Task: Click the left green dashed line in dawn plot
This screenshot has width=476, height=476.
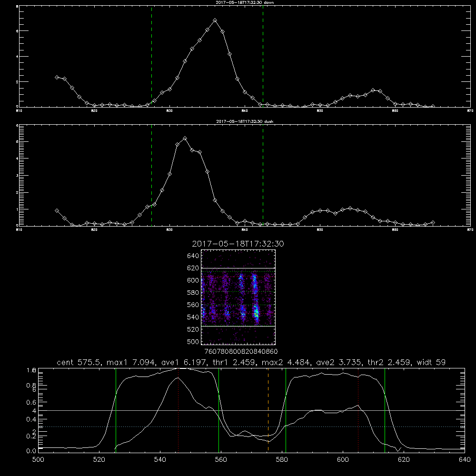Action: (151, 57)
